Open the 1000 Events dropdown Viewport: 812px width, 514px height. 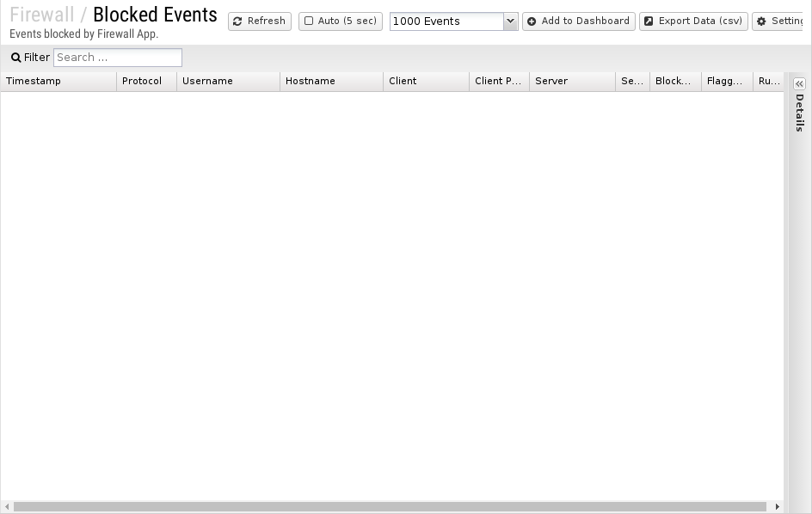tap(510, 21)
